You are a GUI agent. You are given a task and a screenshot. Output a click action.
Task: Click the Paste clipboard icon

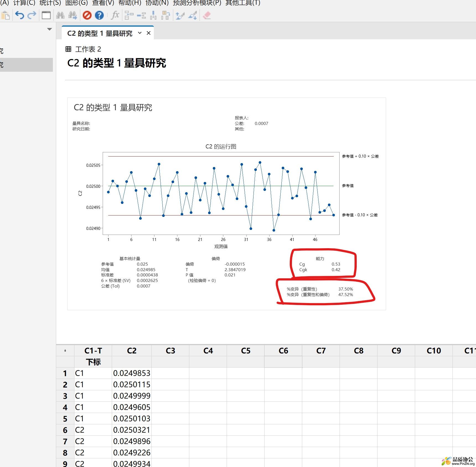point(5,15)
